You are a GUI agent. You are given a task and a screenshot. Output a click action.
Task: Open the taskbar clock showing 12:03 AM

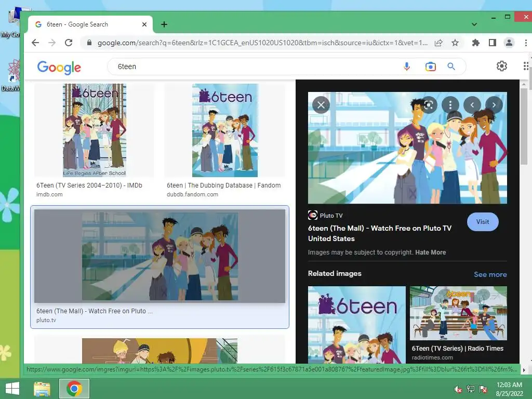point(509,389)
